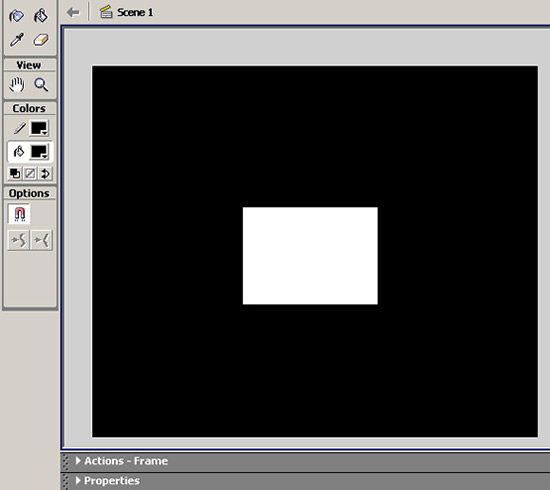Select the Ink Bottle tool
Screen dimensions: 550x490
16,16
